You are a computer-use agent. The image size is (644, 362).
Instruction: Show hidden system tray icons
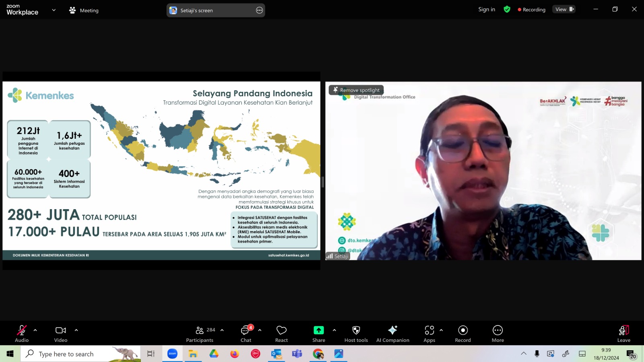pyautogui.click(x=524, y=354)
